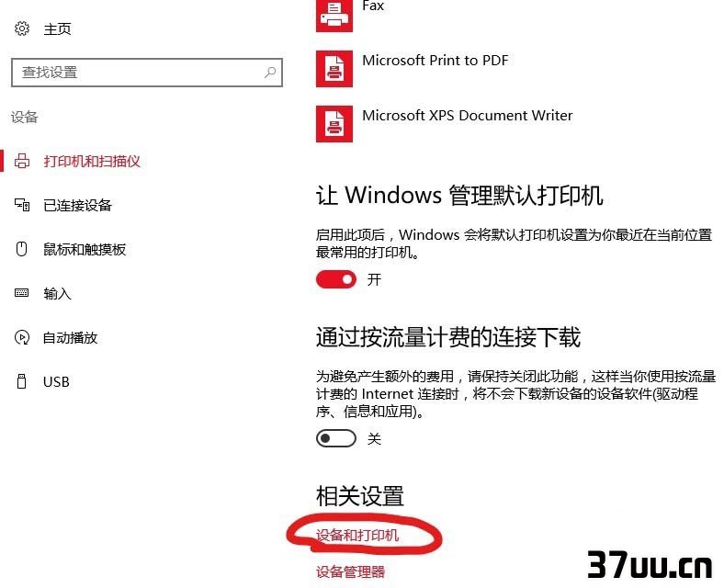
Task: Click the keyboard icon beside 输入
Action: (x=22, y=293)
